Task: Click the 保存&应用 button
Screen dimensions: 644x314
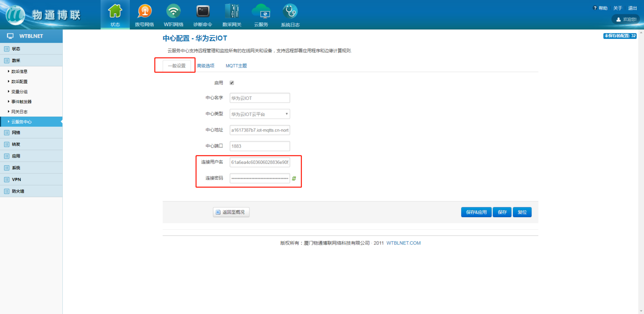Action: click(476, 212)
